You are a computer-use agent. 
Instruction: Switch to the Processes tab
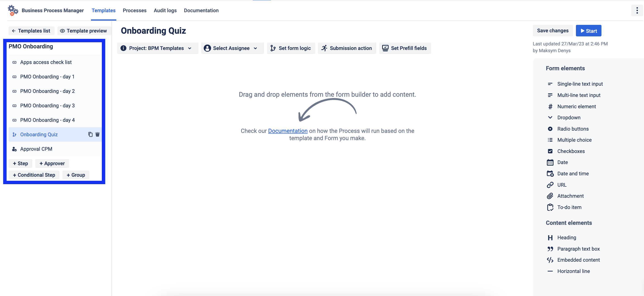[134, 10]
